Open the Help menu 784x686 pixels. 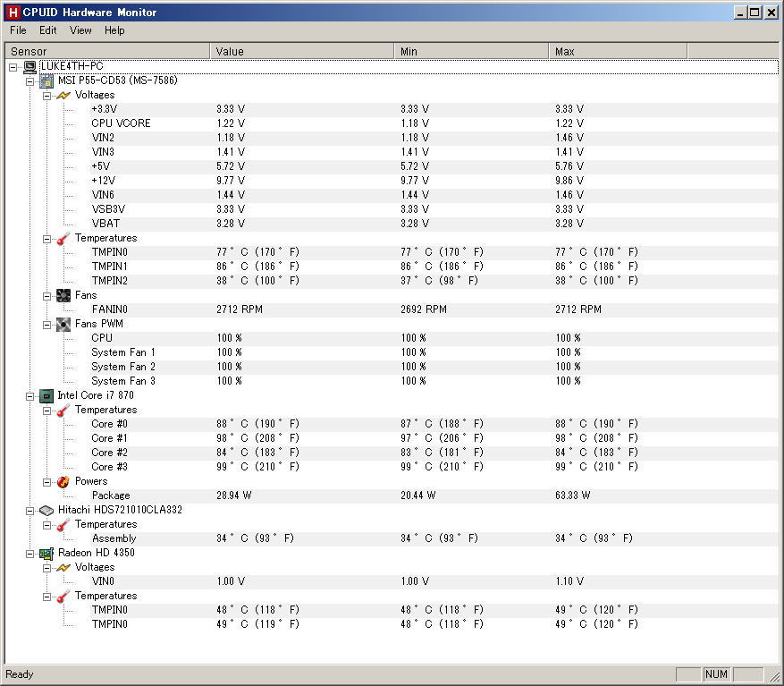pos(114,30)
